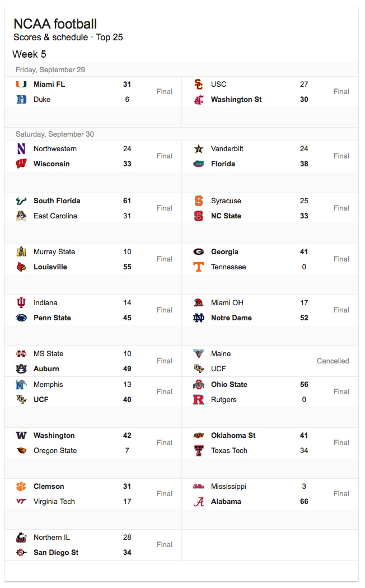This screenshot has height=588, width=365.
Task: Click the Alabama script A logo
Action: [199, 502]
